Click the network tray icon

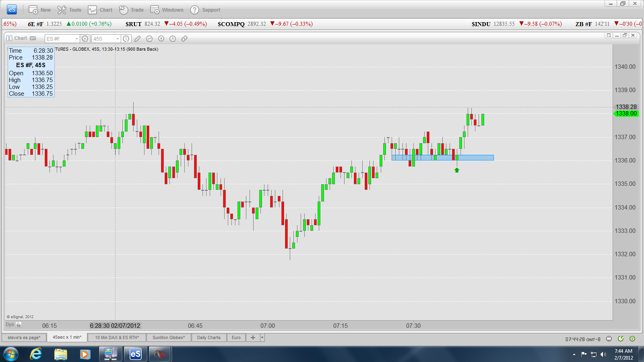pyautogui.click(x=593, y=354)
